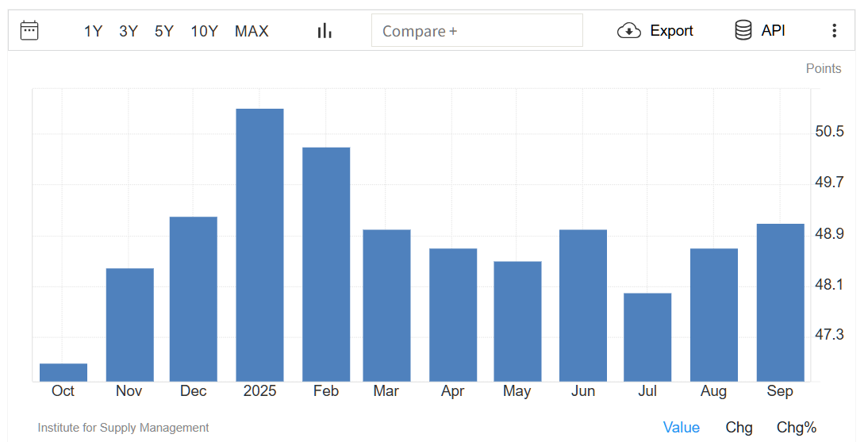Image resolution: width=868 pixels, height=442 pixels.
Task: Click the API database icon
Action: (x=743, y=31)
